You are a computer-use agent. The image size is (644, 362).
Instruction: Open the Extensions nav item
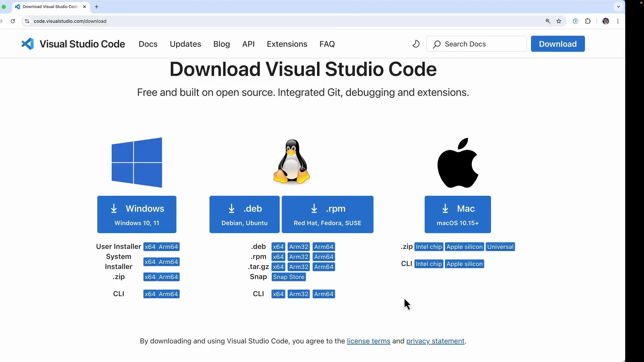[287, 44]
